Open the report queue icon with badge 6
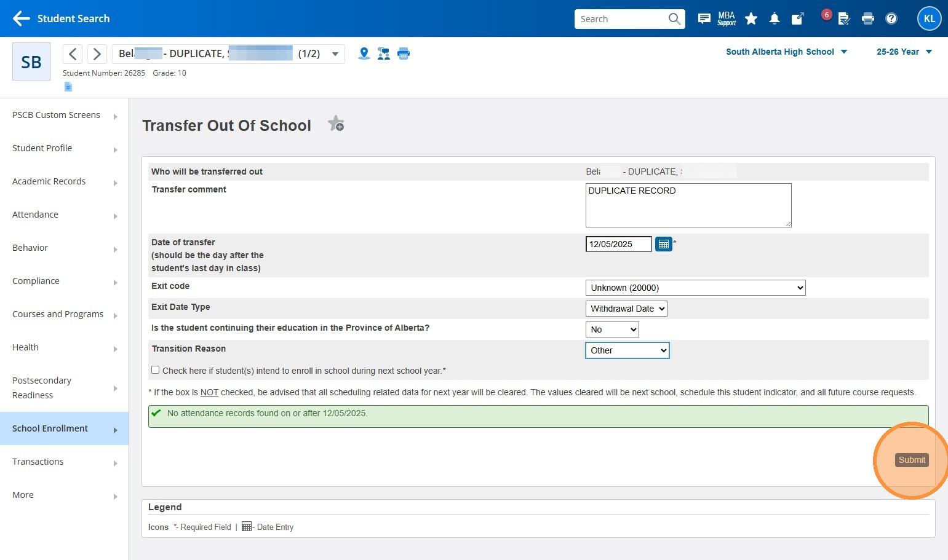The height and width of the screenshot is (560, 948). 843,19
